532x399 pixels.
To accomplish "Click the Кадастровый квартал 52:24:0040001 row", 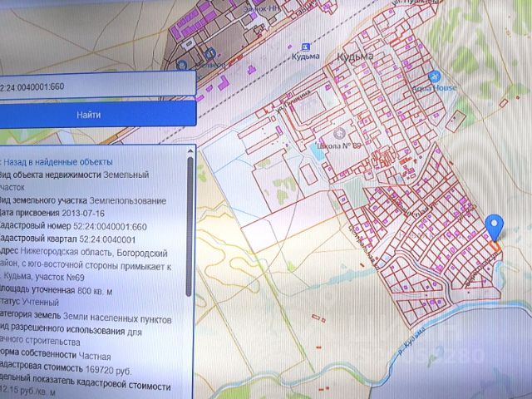I will (68, 239).
